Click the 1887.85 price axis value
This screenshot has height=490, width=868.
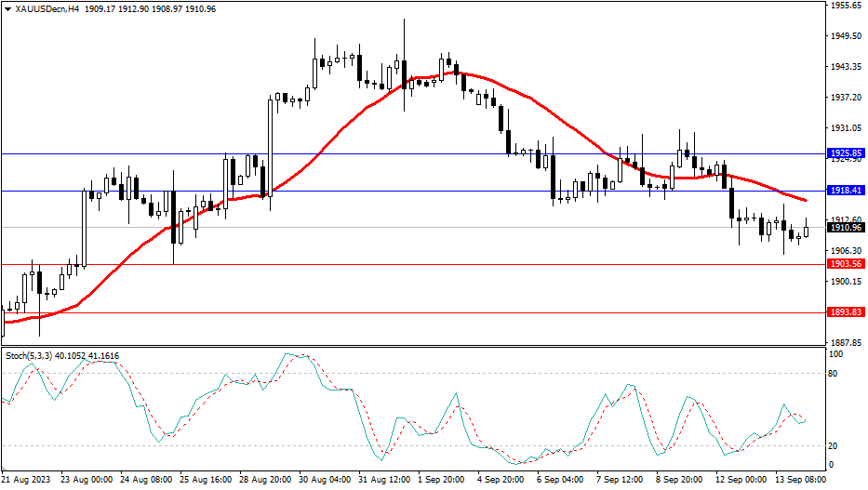(x=846, y=342)
